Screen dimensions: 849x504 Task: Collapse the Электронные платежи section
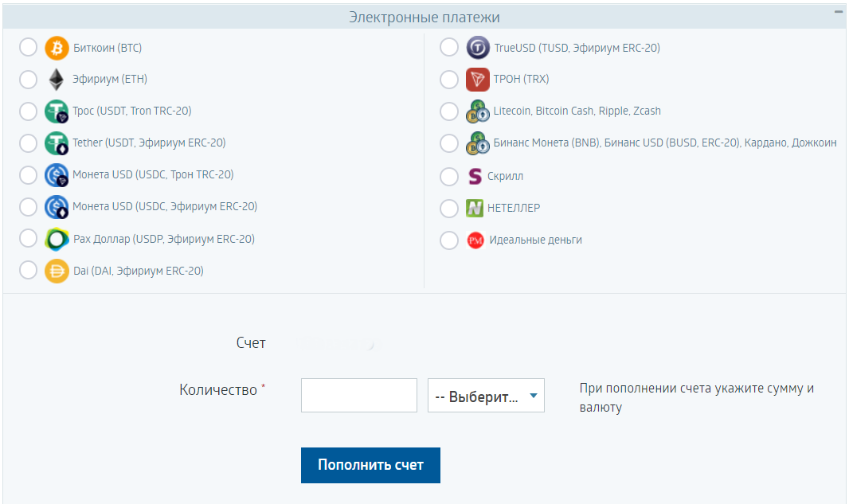838,11
